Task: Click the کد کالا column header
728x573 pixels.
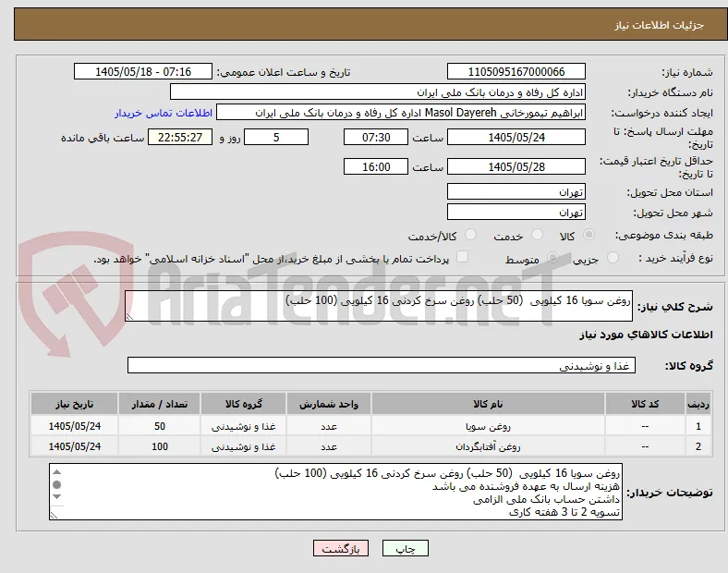Action: pos(645,404)
